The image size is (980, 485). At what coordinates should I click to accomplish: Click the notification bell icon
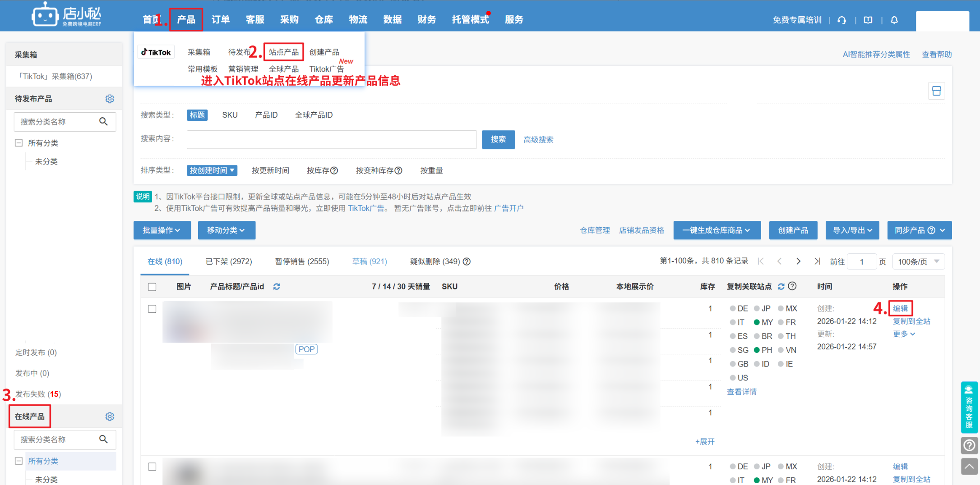[x=894, y=20]
